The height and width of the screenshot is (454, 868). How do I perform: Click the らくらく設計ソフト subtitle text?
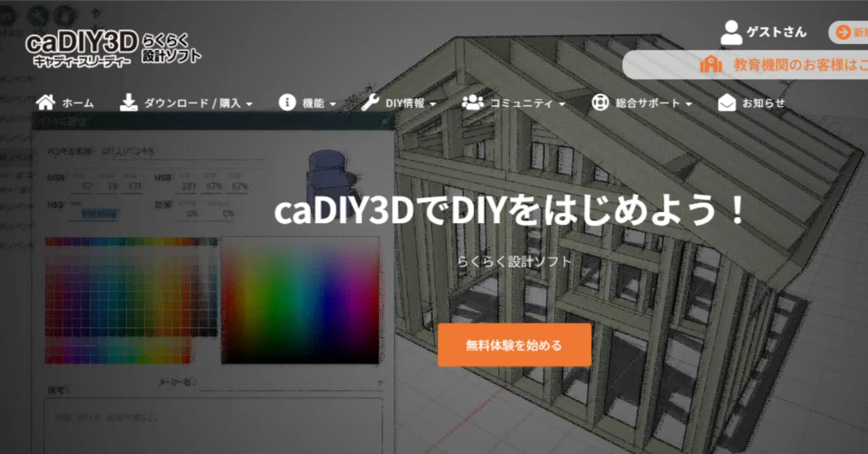(515, 261)
